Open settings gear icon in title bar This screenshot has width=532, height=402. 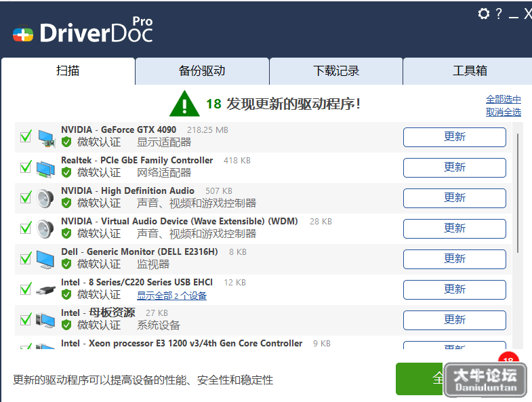click(x=483, y=14)
